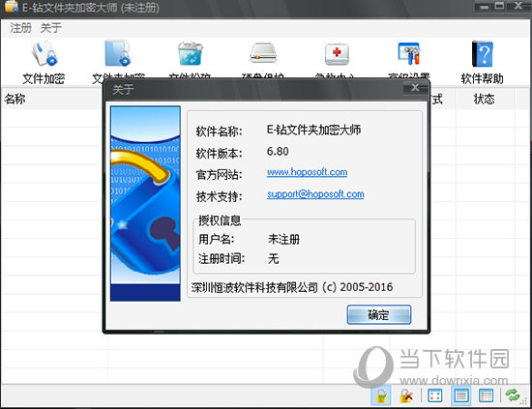
Task: Click the copyright line 2005-2016
Action: pyautogui.click(x=292, y=287)
